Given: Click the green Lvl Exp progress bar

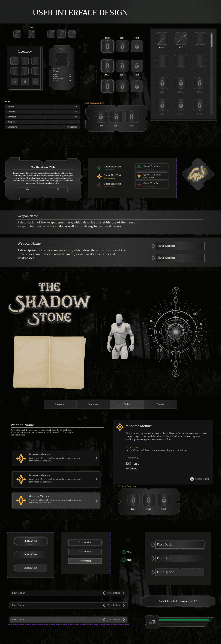Looking at the screenshot, I should point(184,620).
